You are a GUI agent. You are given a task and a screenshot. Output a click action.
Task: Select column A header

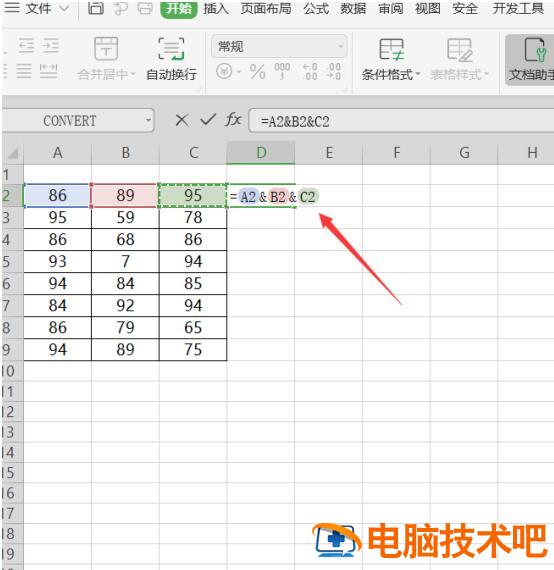(x=57, y=153)
